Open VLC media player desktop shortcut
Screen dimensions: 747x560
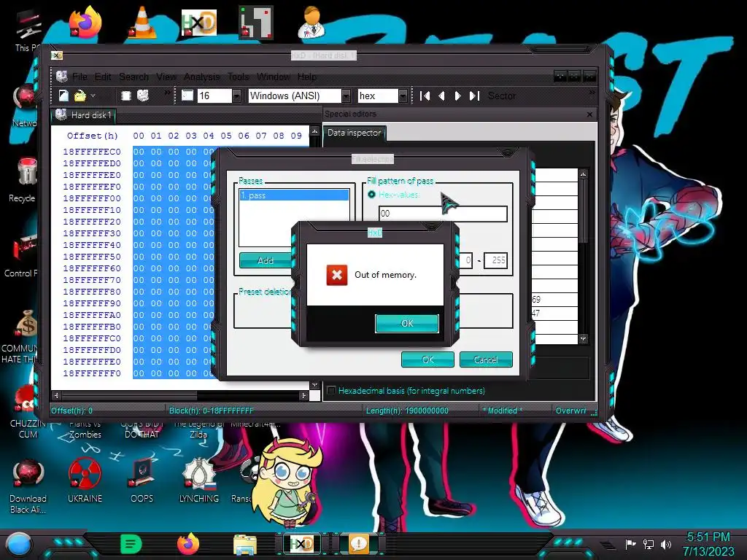(142, 22)
